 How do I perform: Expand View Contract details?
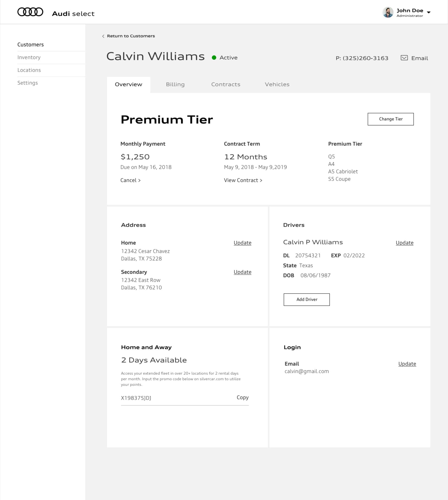point(243,180)
